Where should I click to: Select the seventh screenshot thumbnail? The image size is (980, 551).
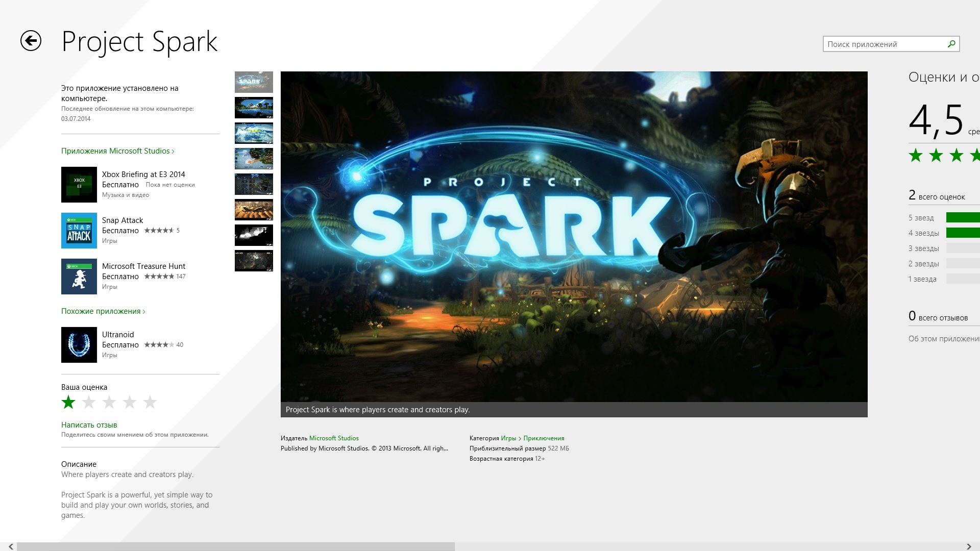(254, 235)
